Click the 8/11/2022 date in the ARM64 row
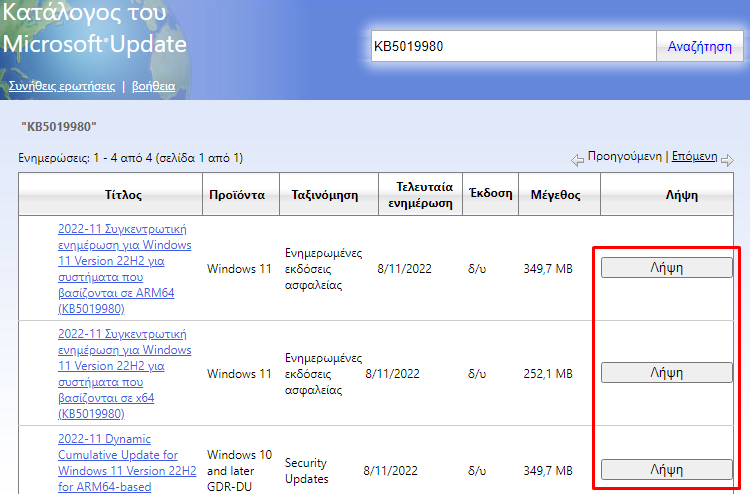750x494 pixels. (404, 269)
